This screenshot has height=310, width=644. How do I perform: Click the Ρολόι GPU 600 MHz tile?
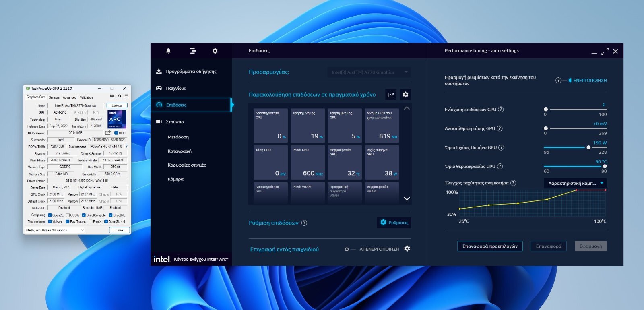coord(308,163)
